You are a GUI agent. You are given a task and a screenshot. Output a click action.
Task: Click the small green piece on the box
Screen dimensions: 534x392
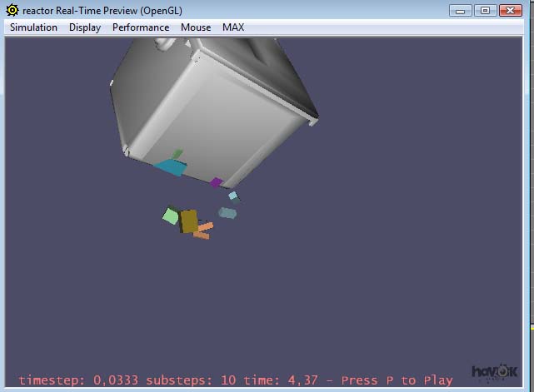(177, 153)
